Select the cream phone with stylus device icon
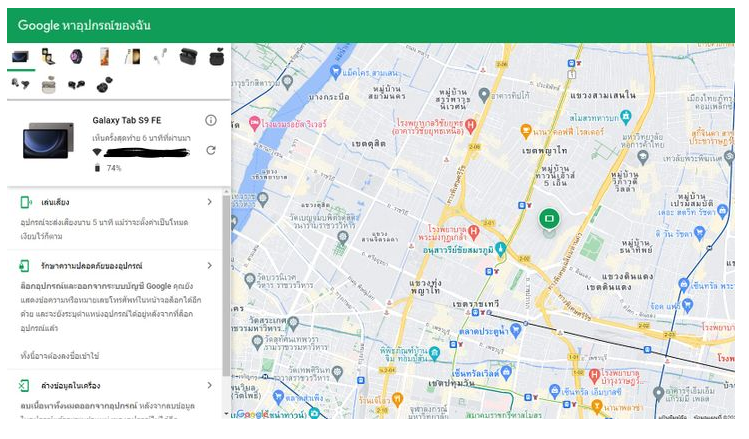Image resolution: width=749 pixels, height=439 pixels. pos(133,57)
